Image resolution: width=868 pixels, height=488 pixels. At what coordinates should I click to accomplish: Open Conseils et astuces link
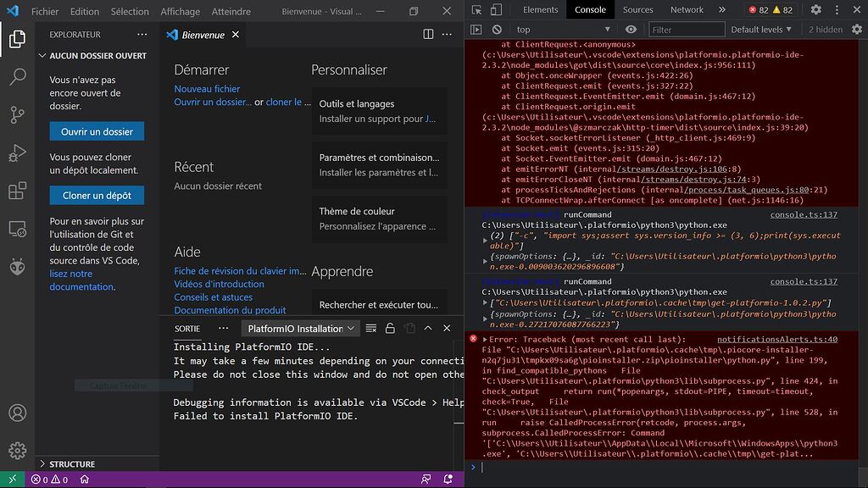tap(213, 297)
